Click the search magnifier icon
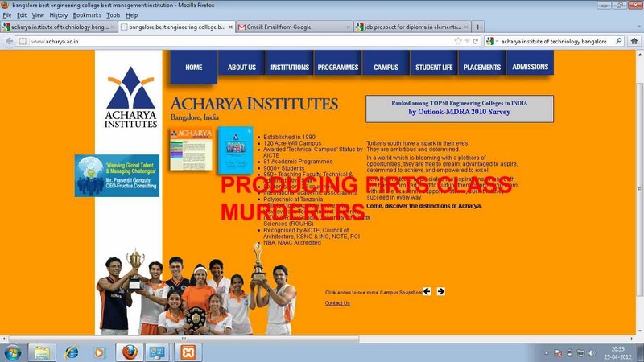 click(618, 41)
